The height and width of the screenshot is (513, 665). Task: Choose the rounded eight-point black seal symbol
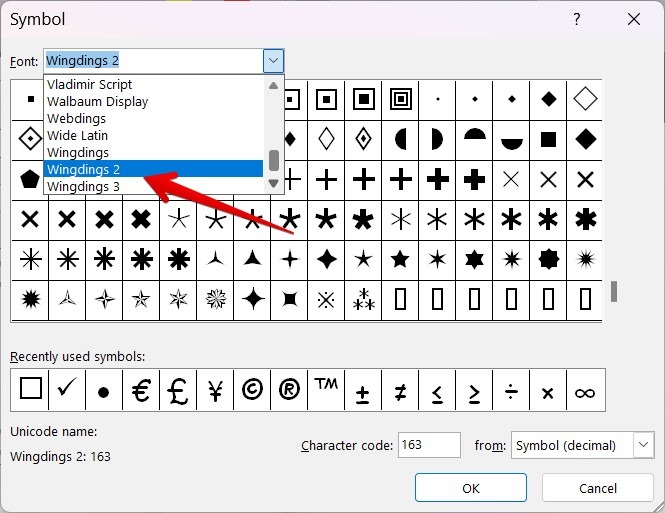tap(548, 260)
